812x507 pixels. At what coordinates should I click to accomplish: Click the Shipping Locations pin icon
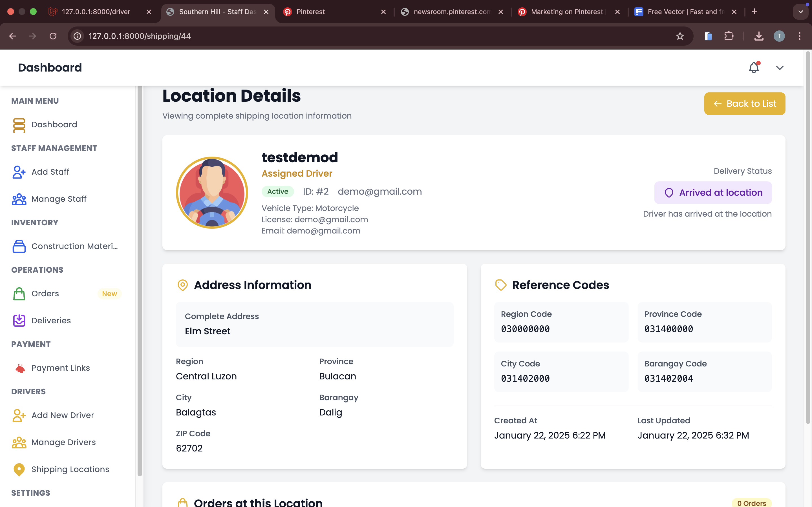click(19, 470)
